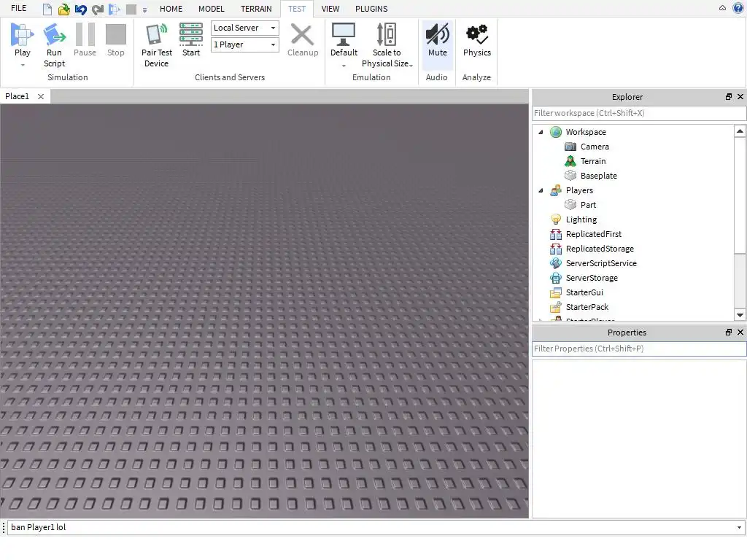
Task: Open command bar history dropdown
Action: [740, 528]
